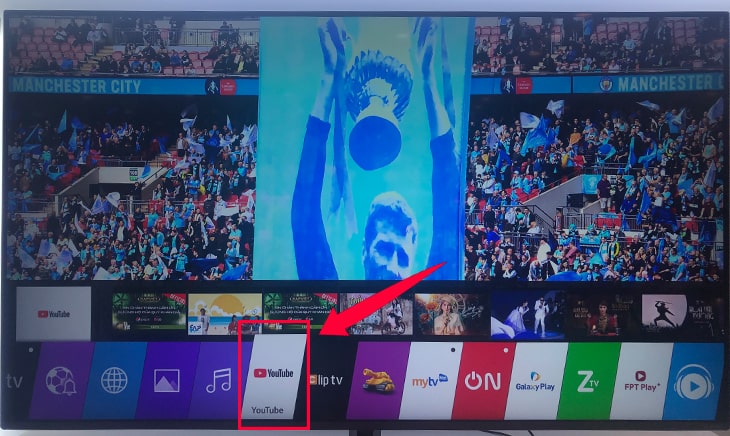Play the ninja silhouette video thumbnail

pyautogui.click(x=679, y=315)
